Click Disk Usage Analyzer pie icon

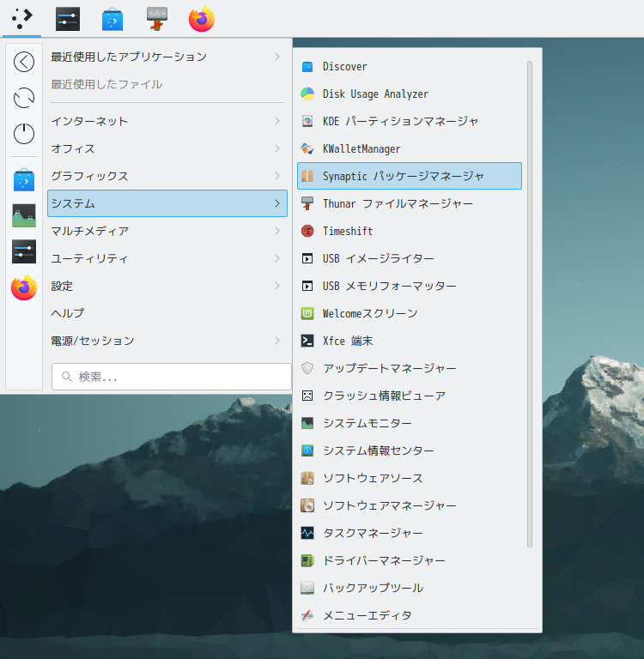307,94
